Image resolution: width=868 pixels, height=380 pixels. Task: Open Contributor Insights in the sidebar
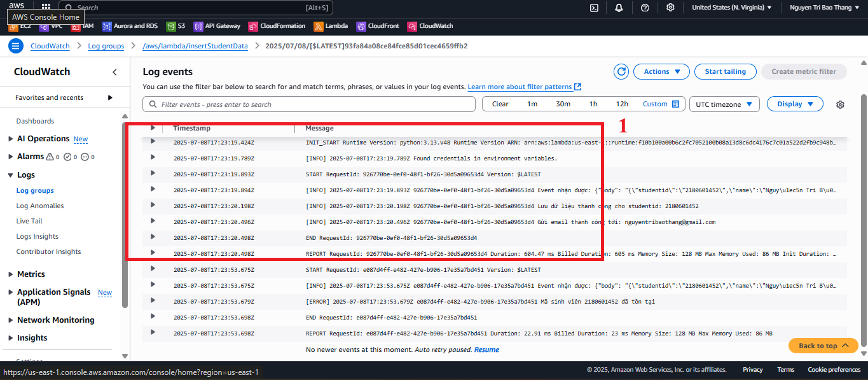[48, 251]
